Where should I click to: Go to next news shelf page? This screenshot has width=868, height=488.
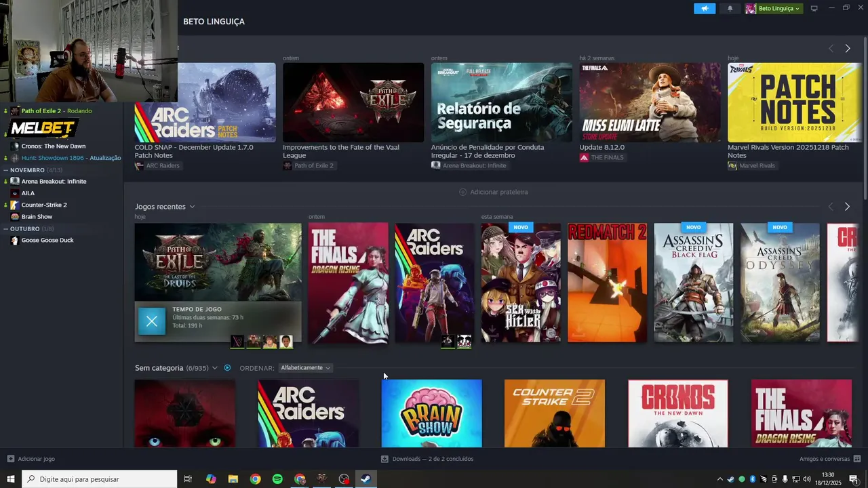[847, 48]
